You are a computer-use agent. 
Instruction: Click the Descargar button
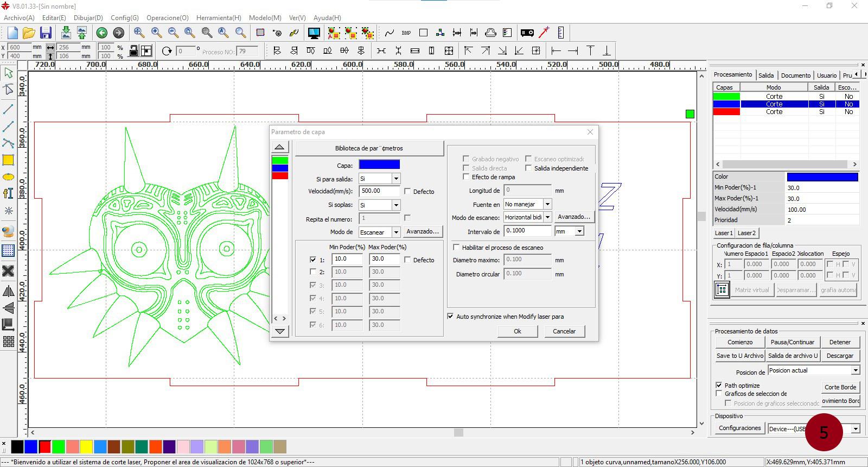click(x=840, y=356)
